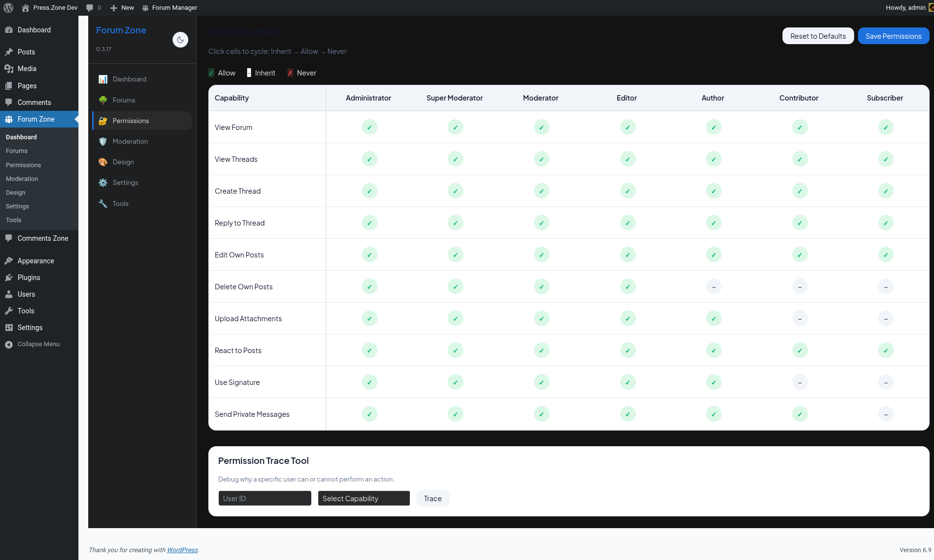
Task: Open Design in Forum Zone panel
Action: pos(142,162)
